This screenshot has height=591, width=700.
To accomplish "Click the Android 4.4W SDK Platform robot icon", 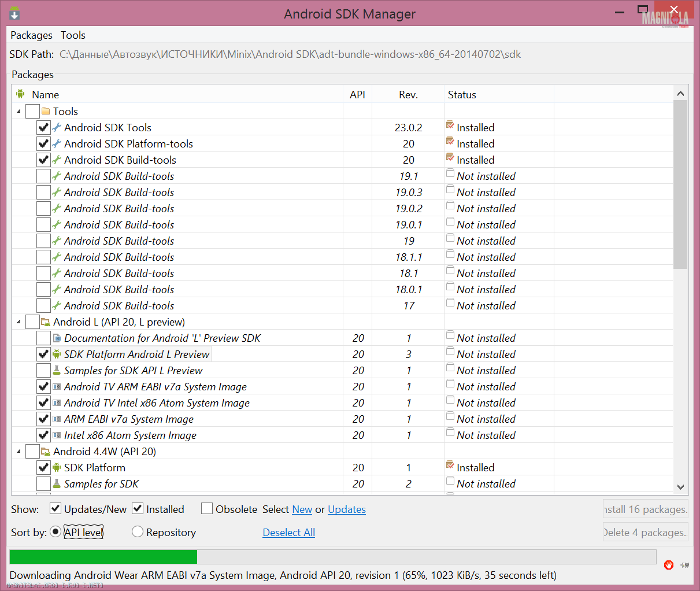I will (x=57, y=467).
